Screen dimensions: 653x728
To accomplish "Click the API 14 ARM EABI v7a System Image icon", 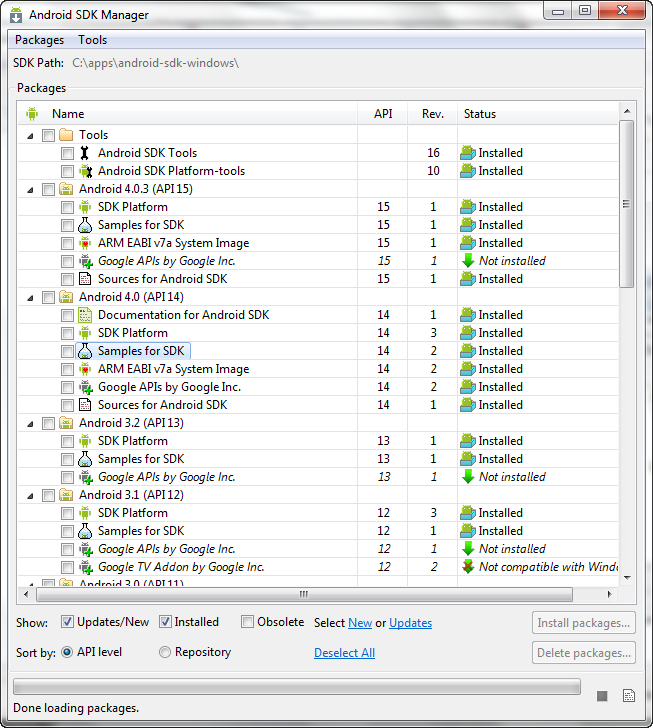I will click(x=85, y=369).
